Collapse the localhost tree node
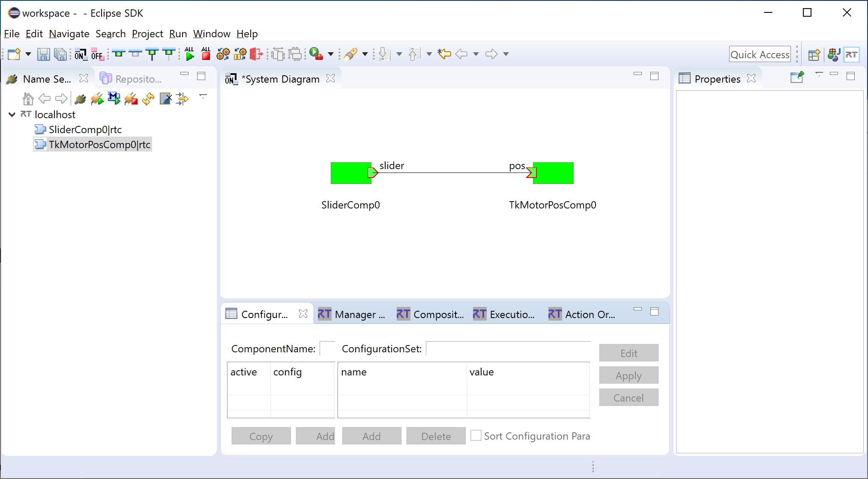The image size is (868, 479). point(12,114)
